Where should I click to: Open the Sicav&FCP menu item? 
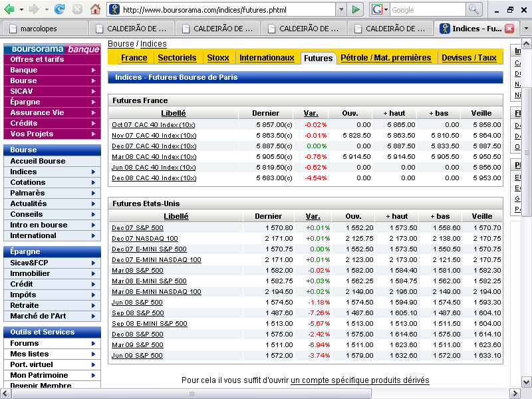tap(52, 263)
